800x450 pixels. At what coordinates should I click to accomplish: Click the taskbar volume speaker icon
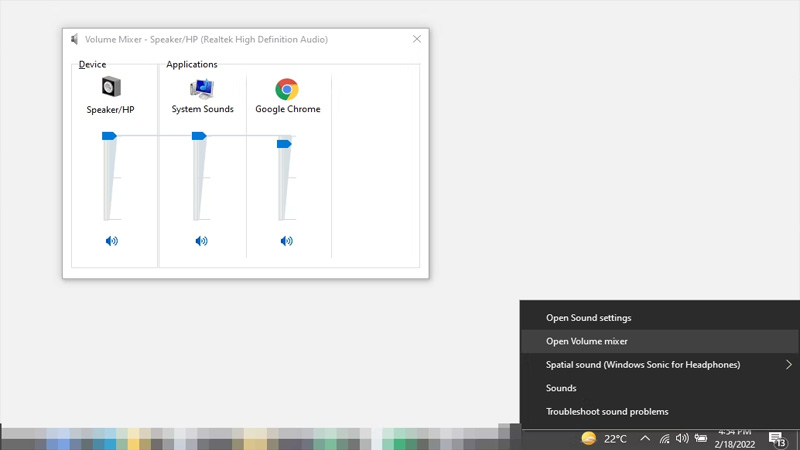pyautogui.click(x=682, y=438)
